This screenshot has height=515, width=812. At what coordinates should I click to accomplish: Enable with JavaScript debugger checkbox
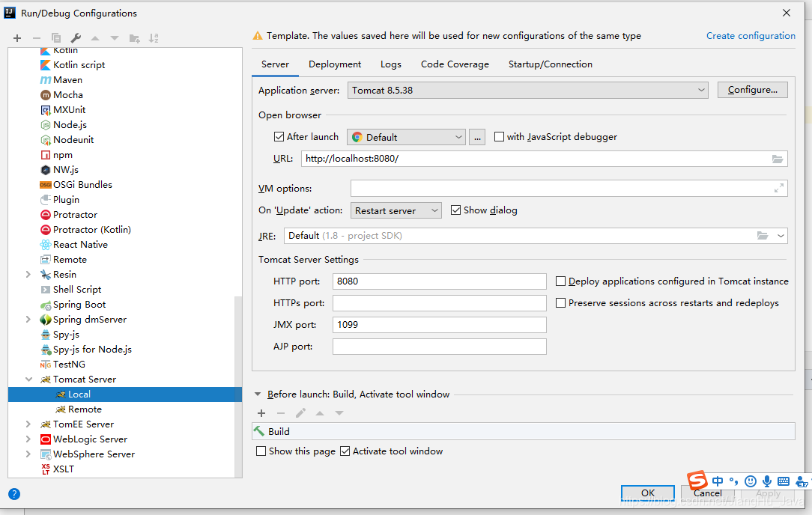coord(499,137)
